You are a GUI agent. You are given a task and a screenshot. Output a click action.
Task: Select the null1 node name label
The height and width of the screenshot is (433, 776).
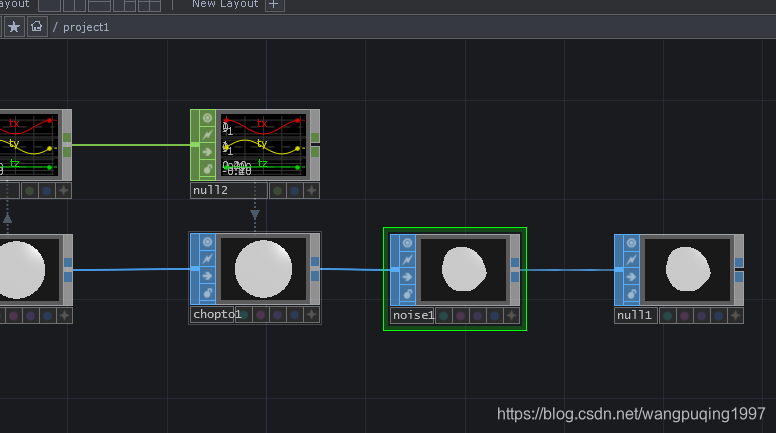[635, 315]
